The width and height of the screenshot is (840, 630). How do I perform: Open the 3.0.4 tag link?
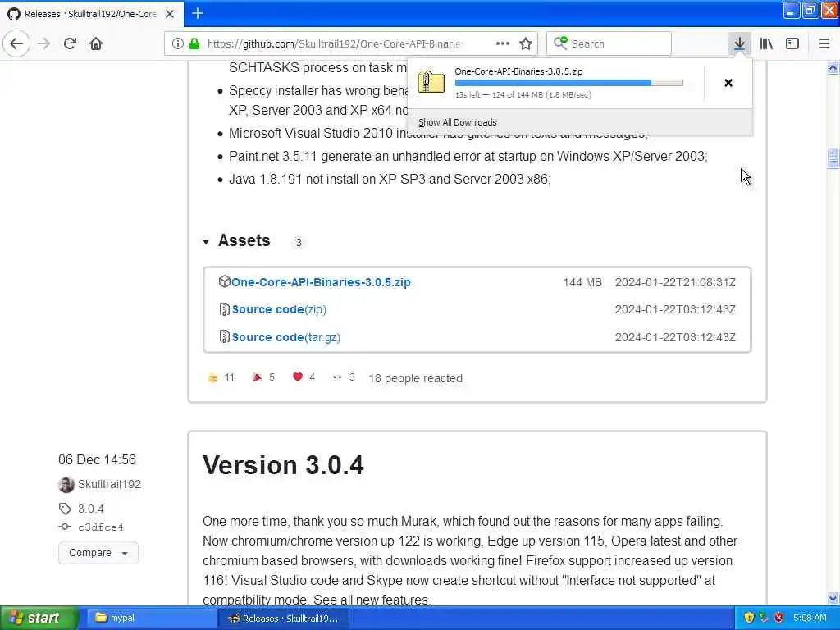pos(91,509)
